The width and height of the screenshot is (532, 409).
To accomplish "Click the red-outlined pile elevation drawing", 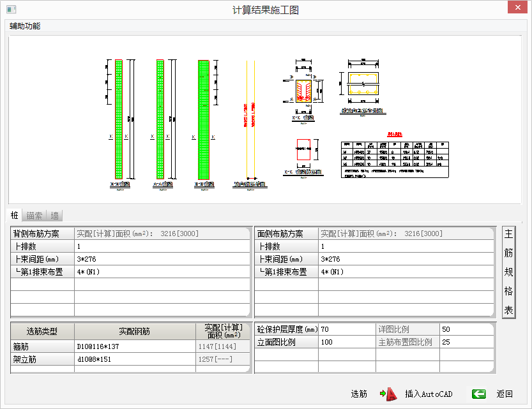I will (119, 119).
